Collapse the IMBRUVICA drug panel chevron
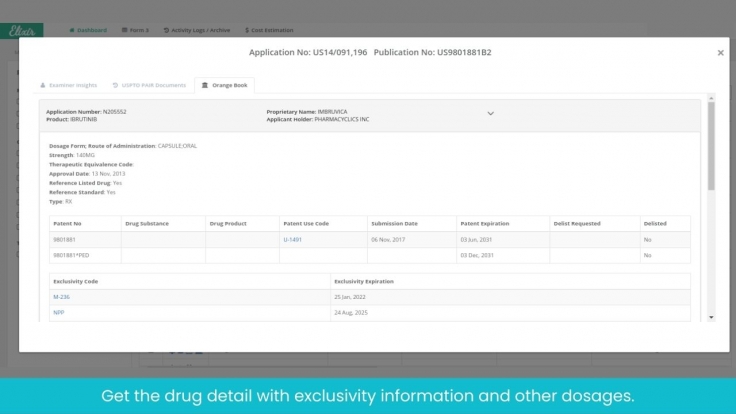 click(x=490, y=114)
